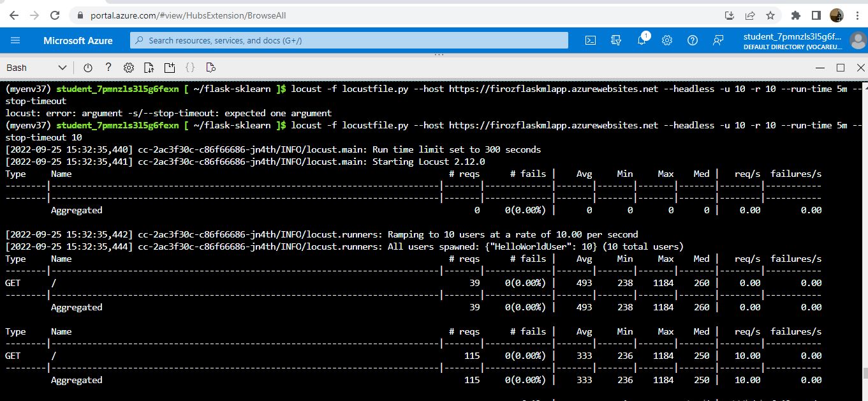Bookmark this tab with star

770,15
